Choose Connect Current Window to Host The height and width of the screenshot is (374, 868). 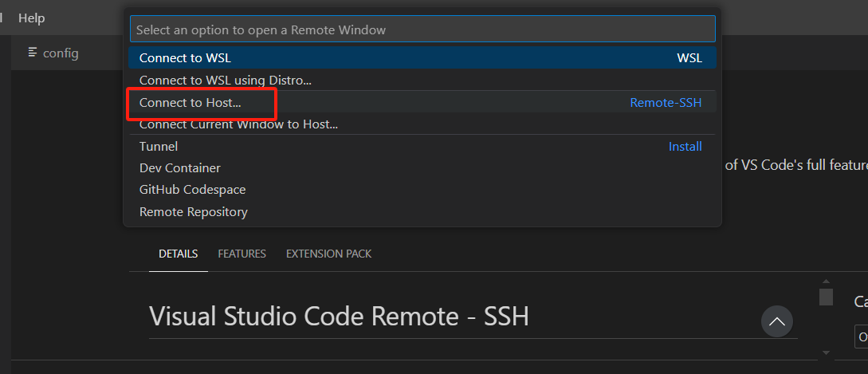tap(422, 124)
